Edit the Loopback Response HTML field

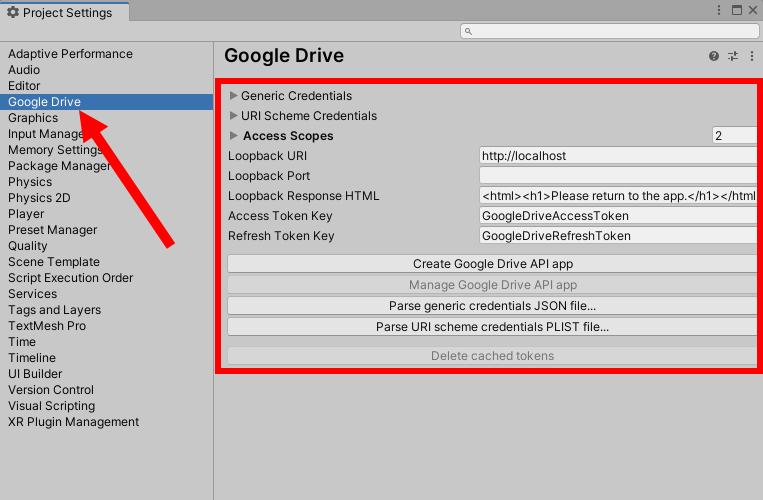[x=618, y=196]
